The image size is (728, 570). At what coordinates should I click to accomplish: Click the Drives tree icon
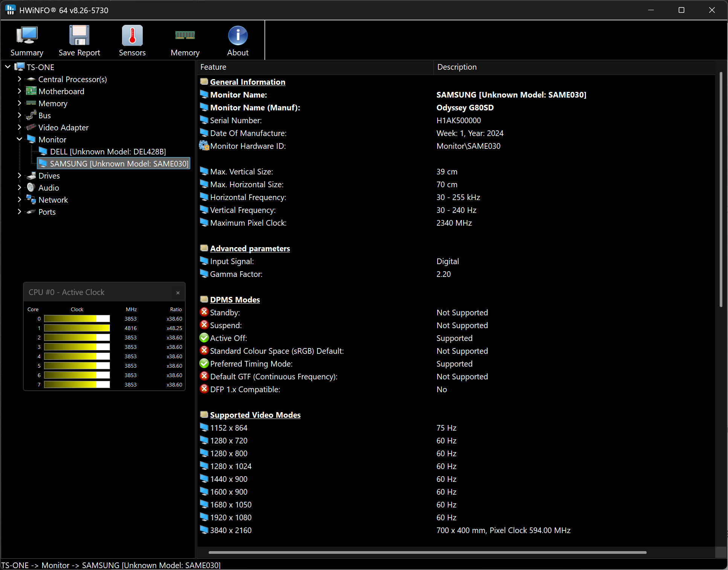click(31, 176)
